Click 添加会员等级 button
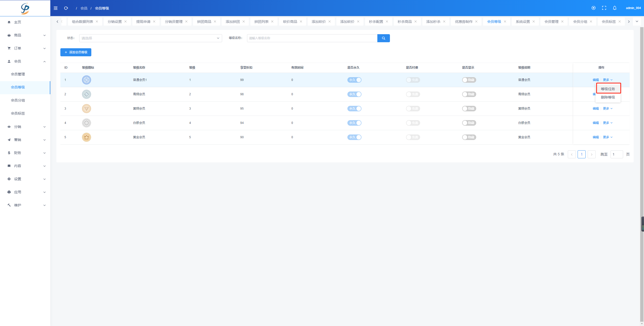The image size is (644, 326). [76, 52]
